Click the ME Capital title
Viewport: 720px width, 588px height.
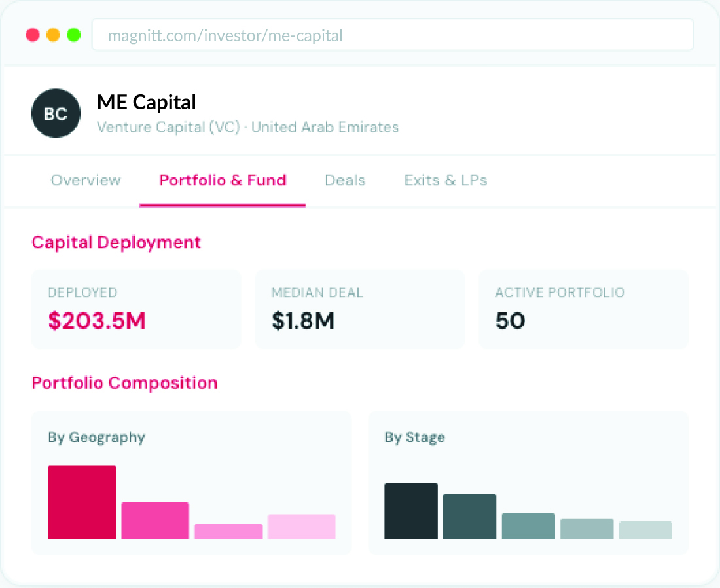[147, 102]
